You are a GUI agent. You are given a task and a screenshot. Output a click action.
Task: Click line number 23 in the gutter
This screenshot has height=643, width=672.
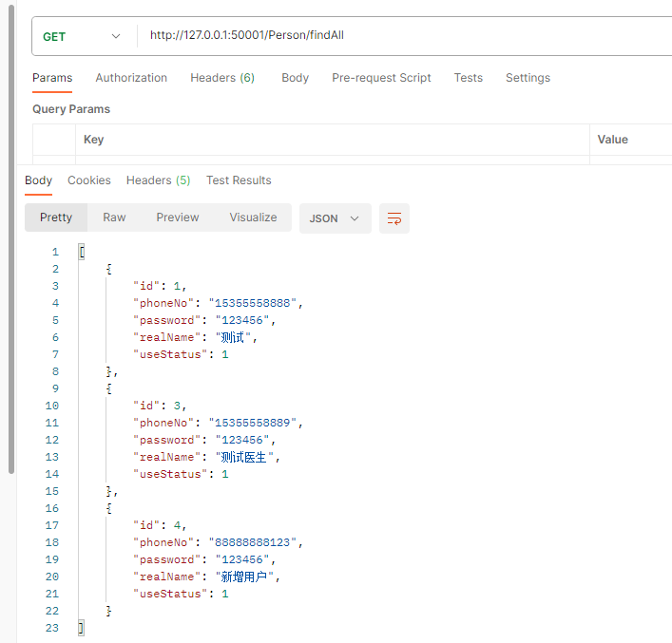point(52,628)
